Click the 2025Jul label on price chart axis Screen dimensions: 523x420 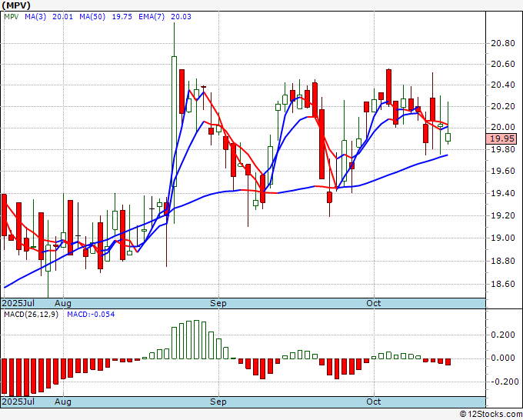pyautogui.click(x=18, y=303)
